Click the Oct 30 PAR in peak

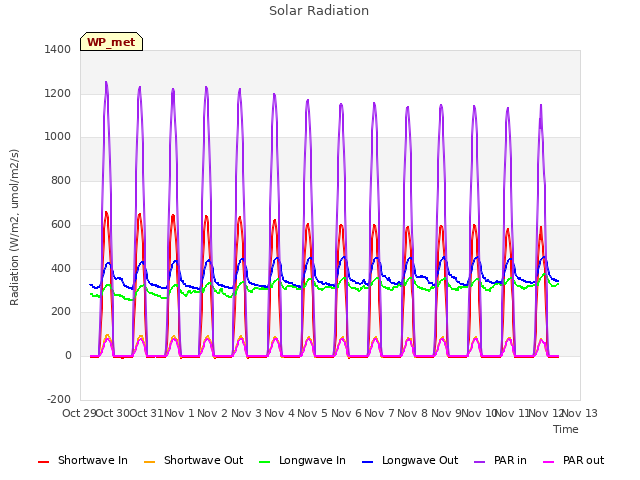click(x=106, y=83)
